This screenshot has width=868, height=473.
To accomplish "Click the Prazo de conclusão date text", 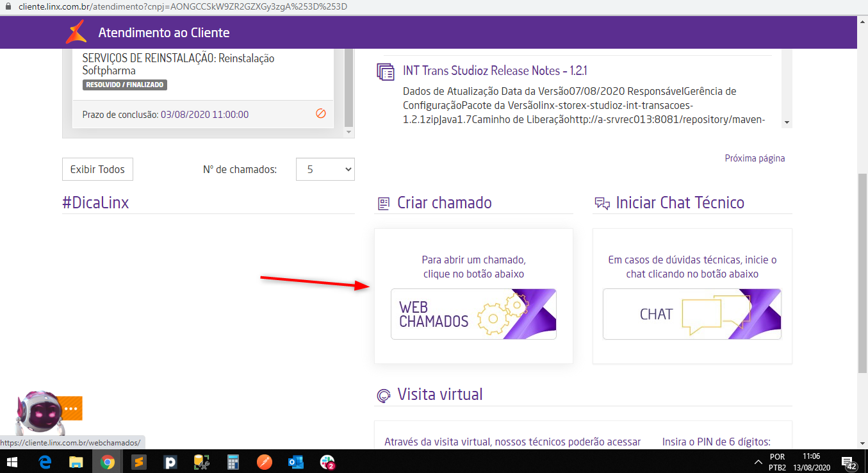I will point(205,115).
